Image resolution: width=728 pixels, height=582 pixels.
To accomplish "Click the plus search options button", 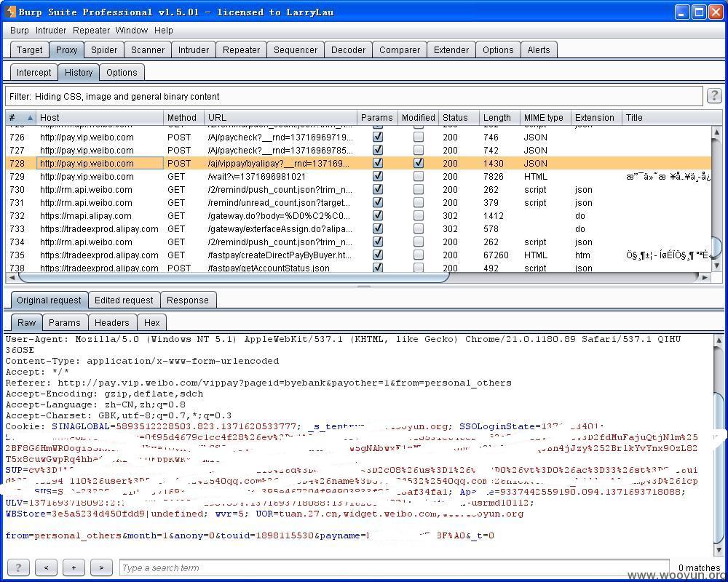I will coord(74,567).
